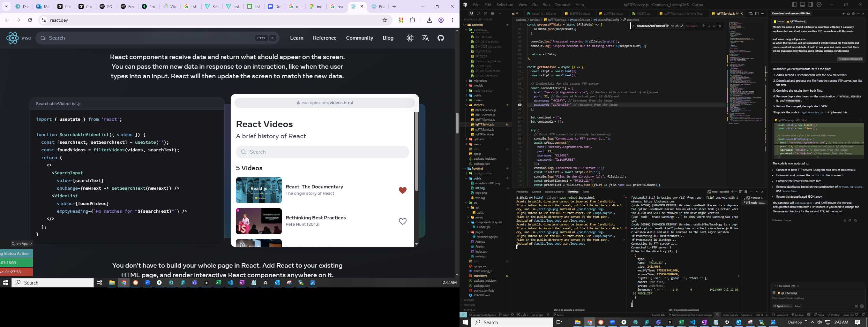The image size is (868, 327).
Task: Open Cursor Run menu
Action: (x=546, y=5)
